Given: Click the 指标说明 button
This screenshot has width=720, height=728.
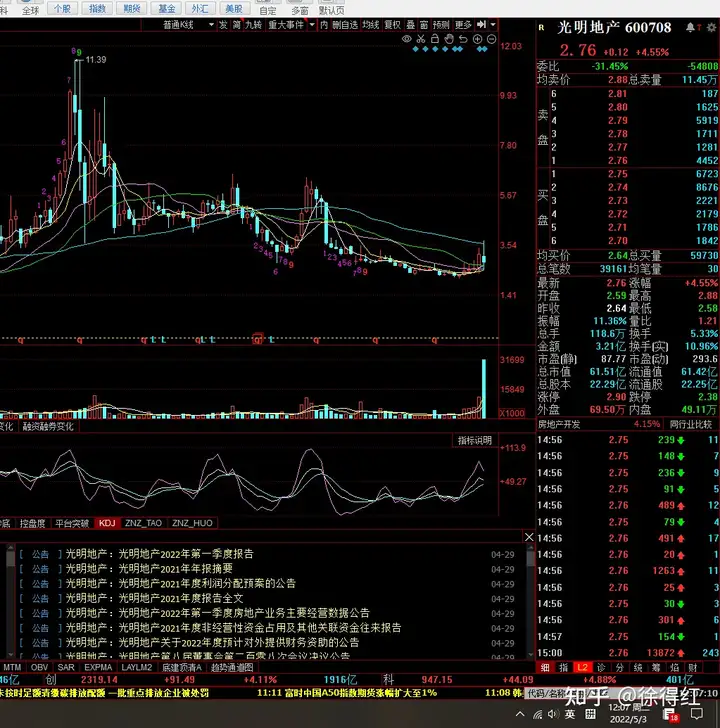Looking at the screenshot, I should [474, 440].
